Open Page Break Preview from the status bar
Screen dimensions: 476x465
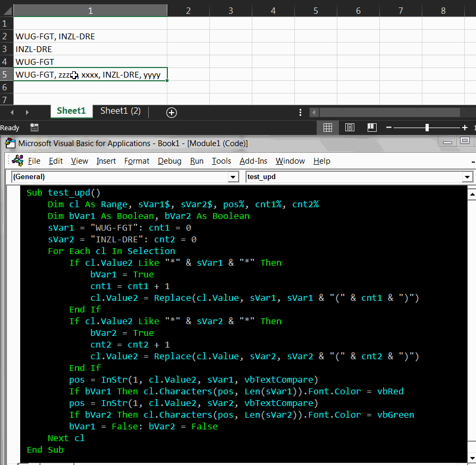(371, 128)
